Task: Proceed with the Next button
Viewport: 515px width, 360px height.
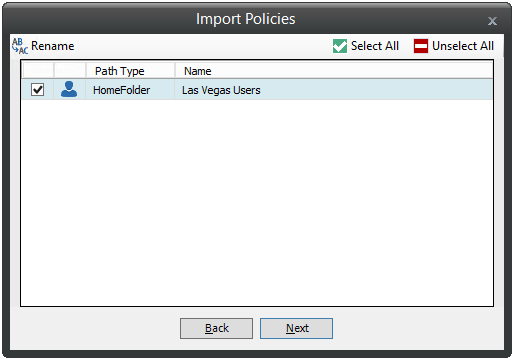Action: [x=296, y=328]
